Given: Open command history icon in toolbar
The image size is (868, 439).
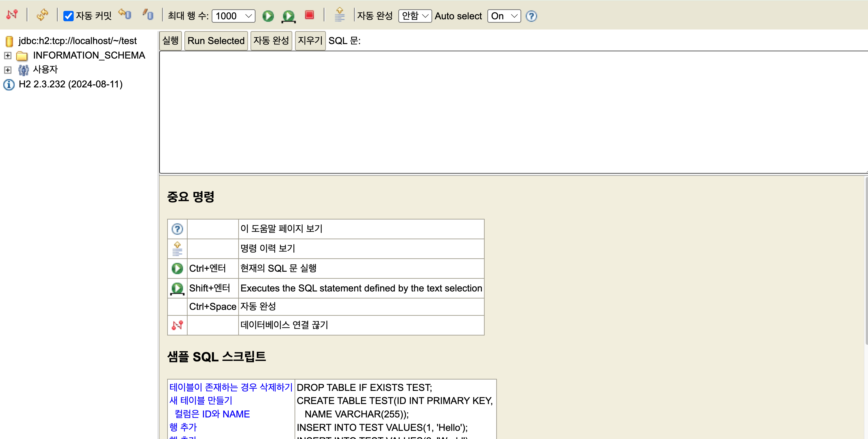Looking at the screenshot, I should point(339,15).
